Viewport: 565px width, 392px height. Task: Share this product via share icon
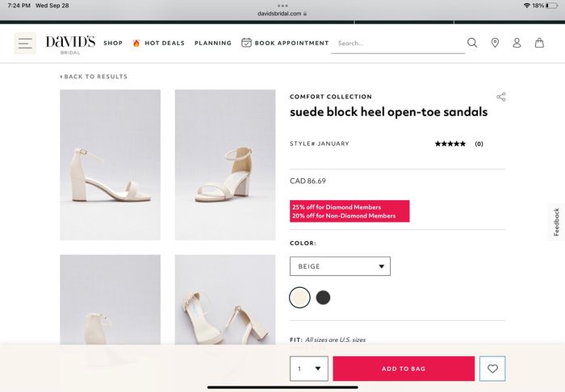[x=501, y=97]
